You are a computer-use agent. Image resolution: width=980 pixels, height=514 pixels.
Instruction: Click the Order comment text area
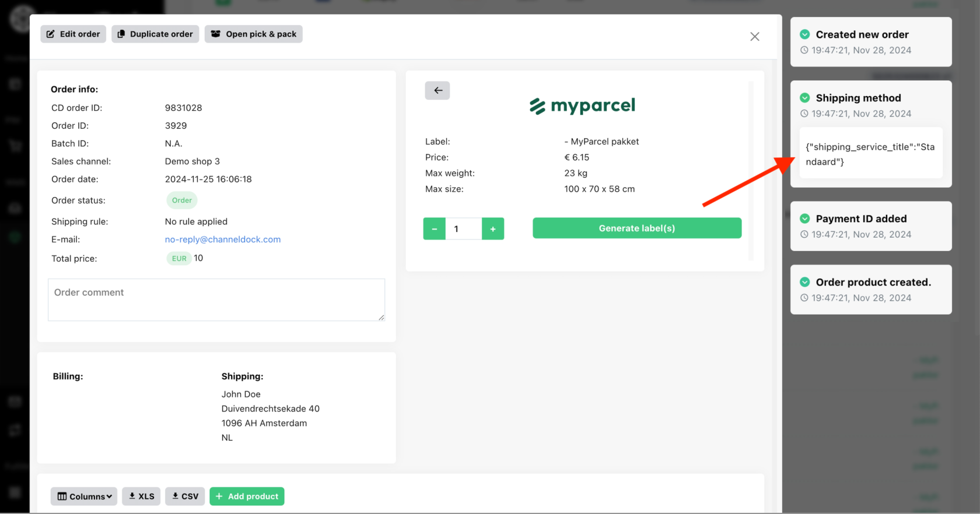[216, 300]
